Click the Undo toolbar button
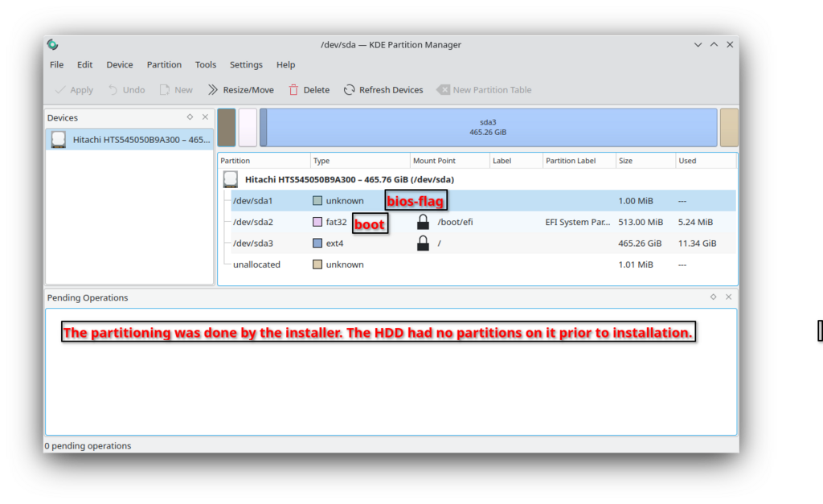823x504 pixels. click(x=126, y=90)
